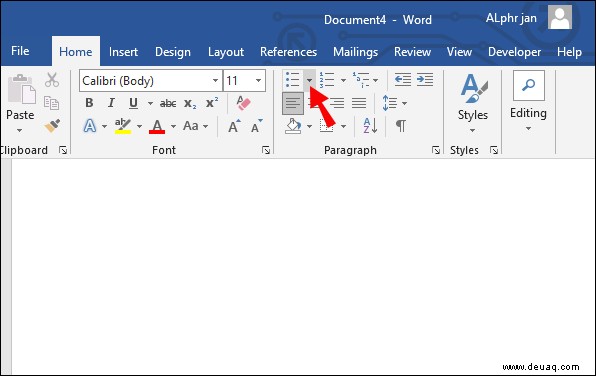Launch the Styles pane launcher
Image resolution: width=596 pixels, height=376 pixels.
[494, 151]
